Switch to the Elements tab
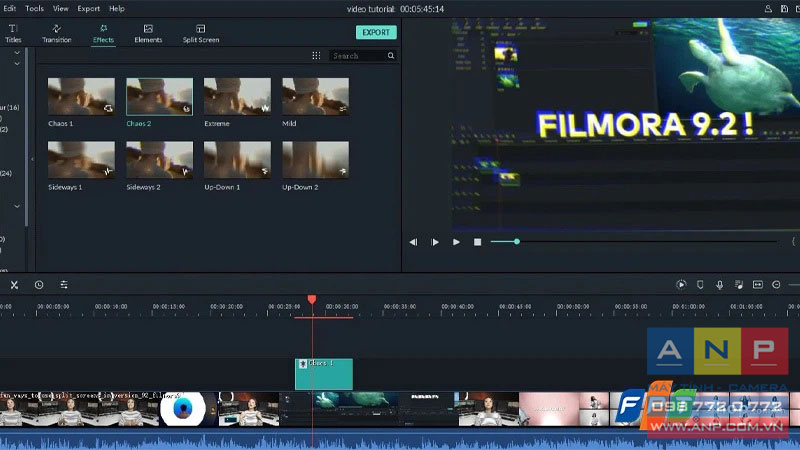800x450 pixels. pos(148,33)
